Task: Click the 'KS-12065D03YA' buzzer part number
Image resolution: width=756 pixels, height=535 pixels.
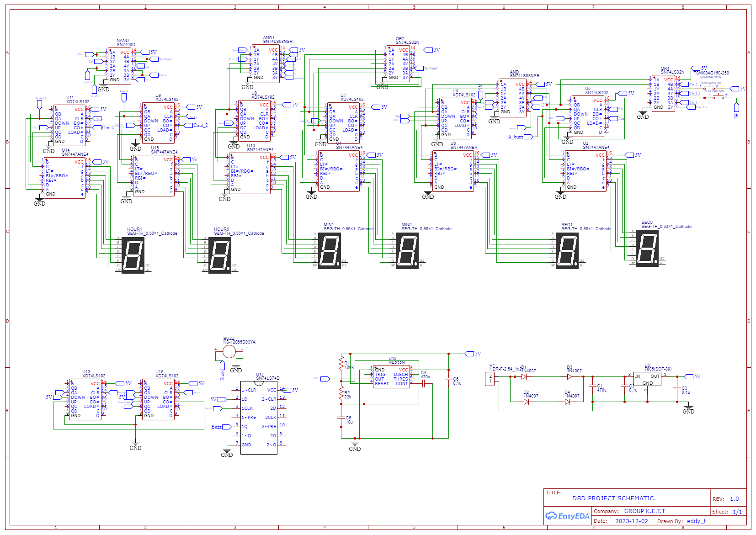Action: coord(239,342)
